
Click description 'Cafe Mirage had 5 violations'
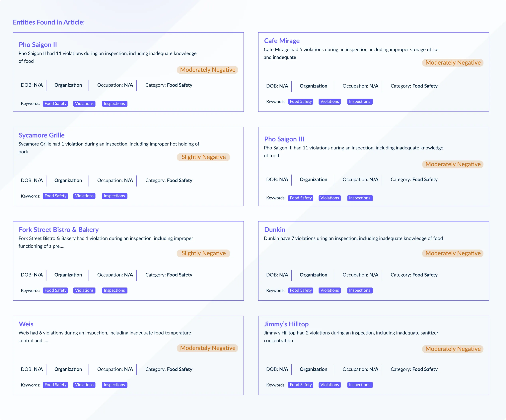coord(351,53)
